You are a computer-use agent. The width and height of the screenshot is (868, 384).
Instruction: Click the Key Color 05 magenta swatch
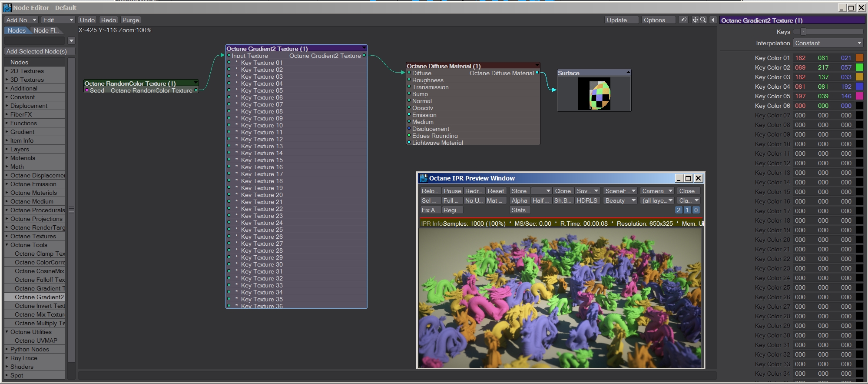859,96
